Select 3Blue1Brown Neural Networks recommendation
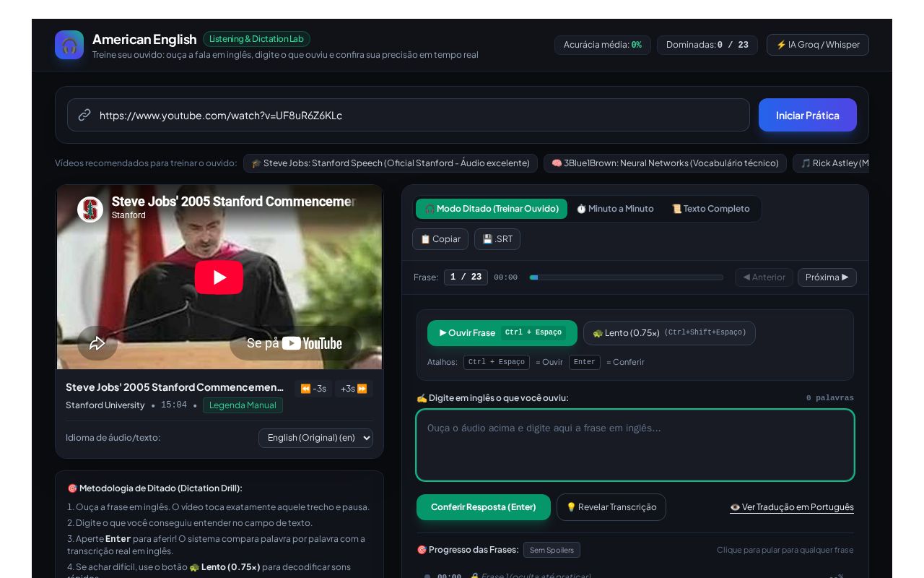The image size is (924, 578). [665, 163]
